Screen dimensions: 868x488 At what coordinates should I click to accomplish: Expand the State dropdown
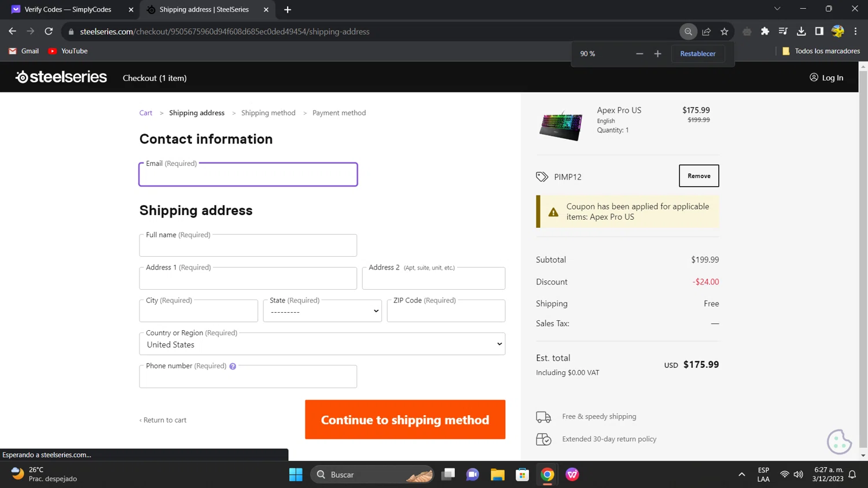click(x=322, y=311)
